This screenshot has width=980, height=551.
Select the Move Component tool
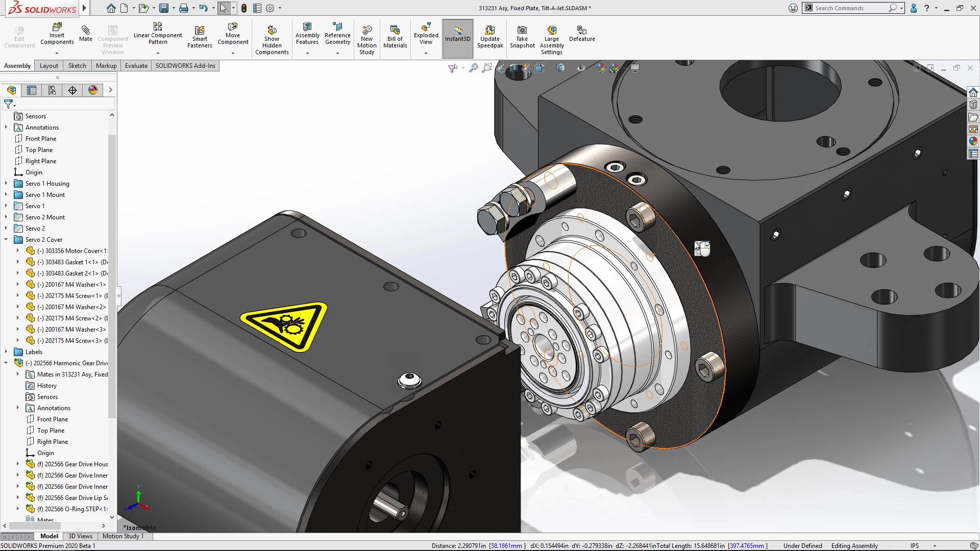pos(232,38)
